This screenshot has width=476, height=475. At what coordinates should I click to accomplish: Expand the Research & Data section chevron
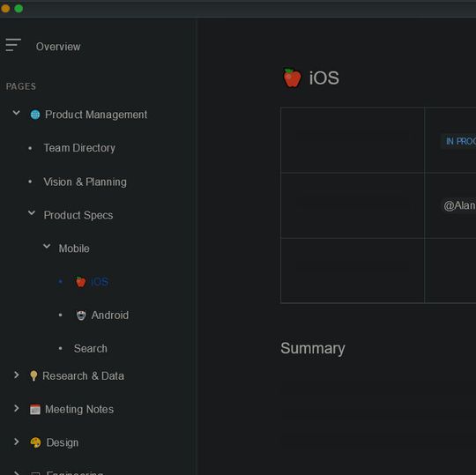17,375
